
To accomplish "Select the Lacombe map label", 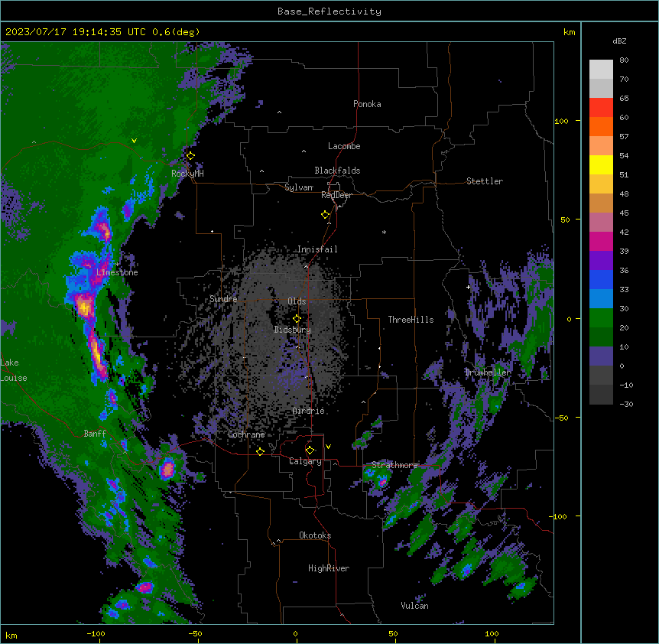I will click(x=344, y=146).
